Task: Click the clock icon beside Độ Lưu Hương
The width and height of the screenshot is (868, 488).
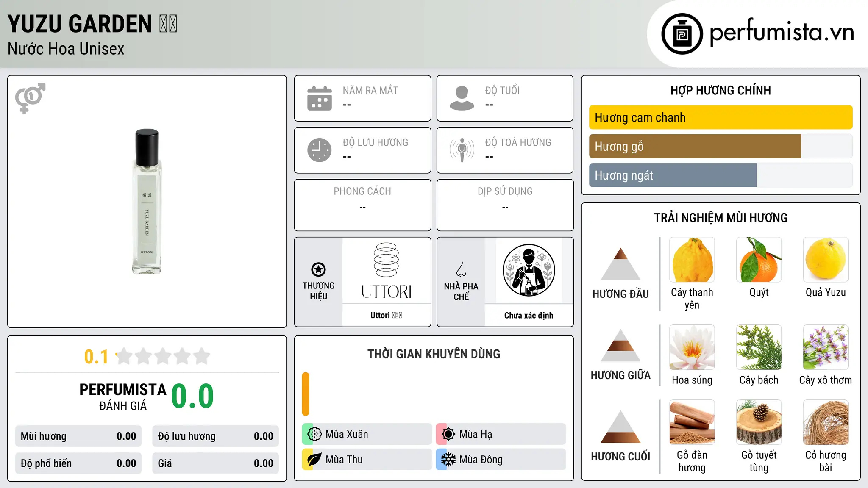Action: (x=320, y=150)
